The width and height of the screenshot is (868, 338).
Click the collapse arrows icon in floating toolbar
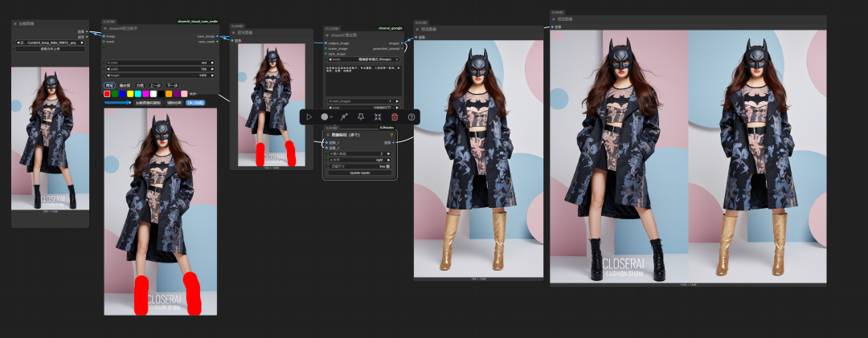click(x=378, y=117)
